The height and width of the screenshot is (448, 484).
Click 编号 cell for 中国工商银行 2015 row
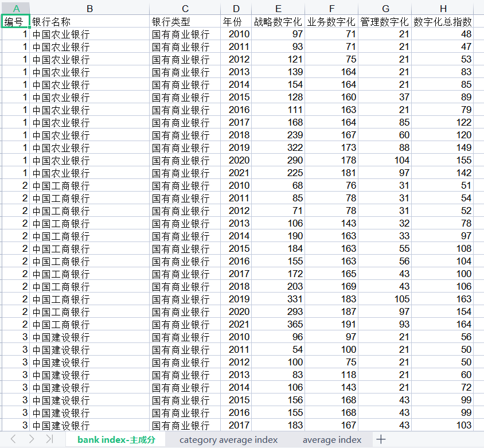tap(15, 248)
